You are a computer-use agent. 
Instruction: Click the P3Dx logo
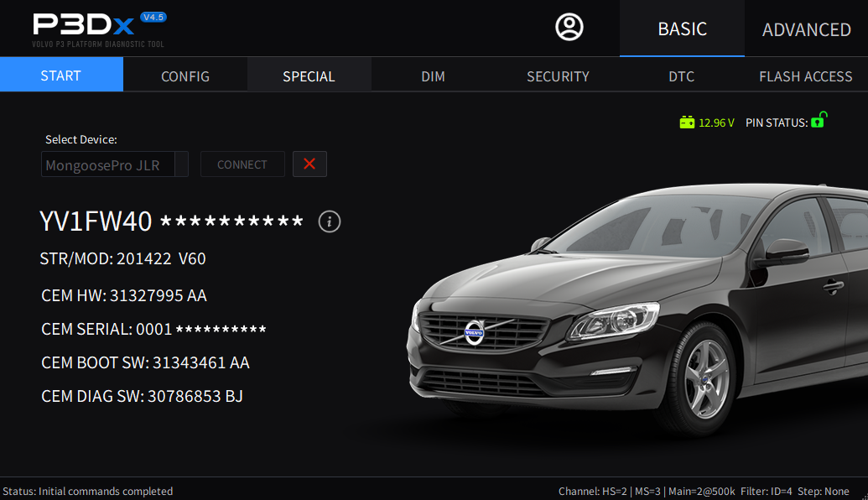coord(83,24)
